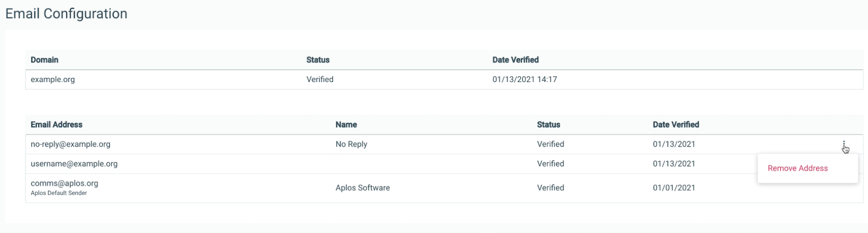Click the Date Verified header in domain table

tap(516, 60)
